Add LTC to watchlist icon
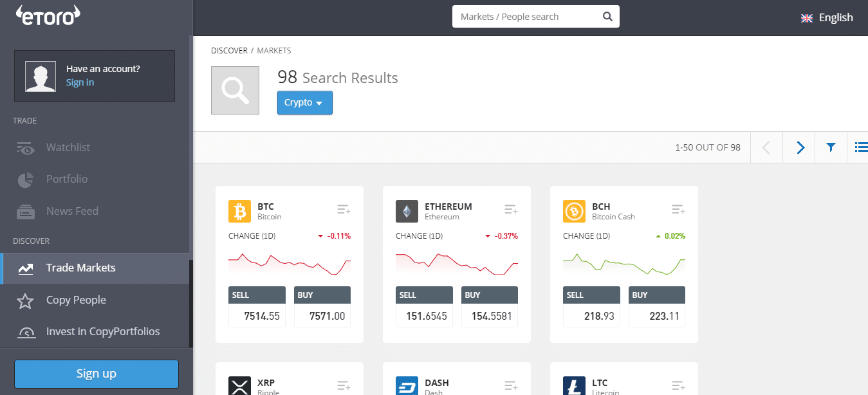 (x=678, y=386)
